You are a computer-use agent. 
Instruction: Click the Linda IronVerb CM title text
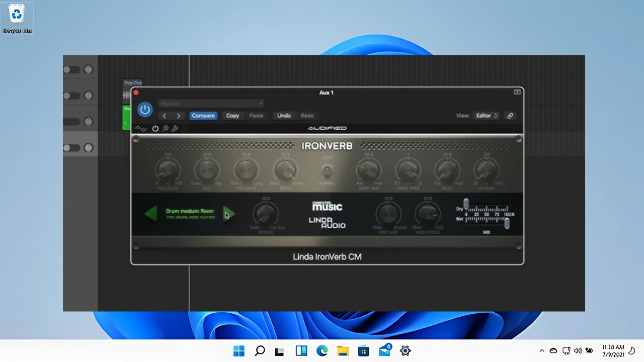coord(327,256)
